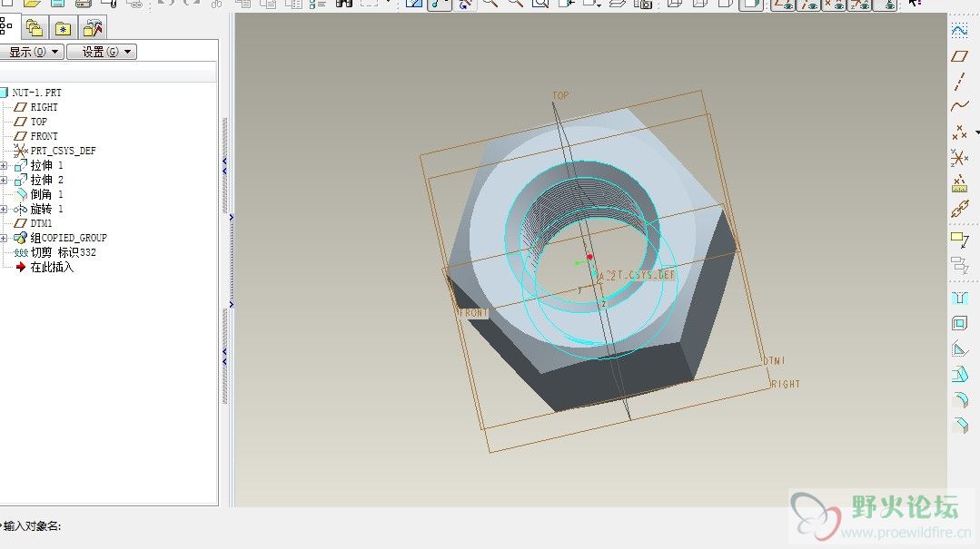This screenshot has width=980, height=549.
Task: Click the TOP plane label in 3D view
Action: pyautogui.click(x=560, y=95)
